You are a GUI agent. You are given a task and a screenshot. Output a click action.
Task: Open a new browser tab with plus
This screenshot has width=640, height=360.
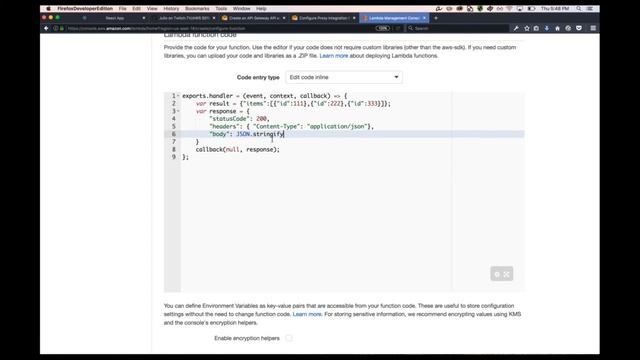(436, 18)
